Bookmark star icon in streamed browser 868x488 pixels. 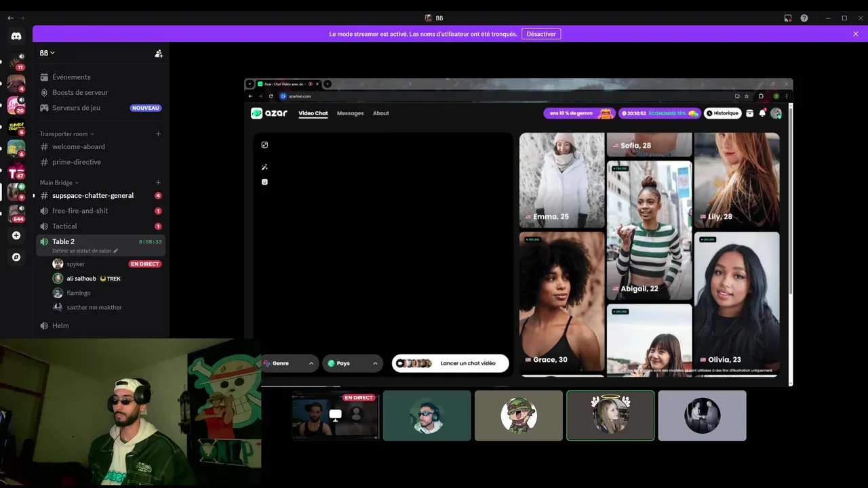747,96
